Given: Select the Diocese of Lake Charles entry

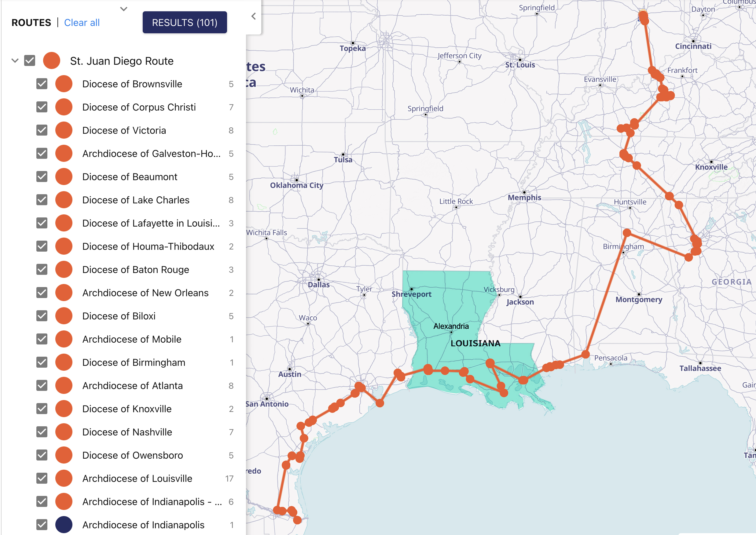Looking at the screenshot, I should pos(136,200).
